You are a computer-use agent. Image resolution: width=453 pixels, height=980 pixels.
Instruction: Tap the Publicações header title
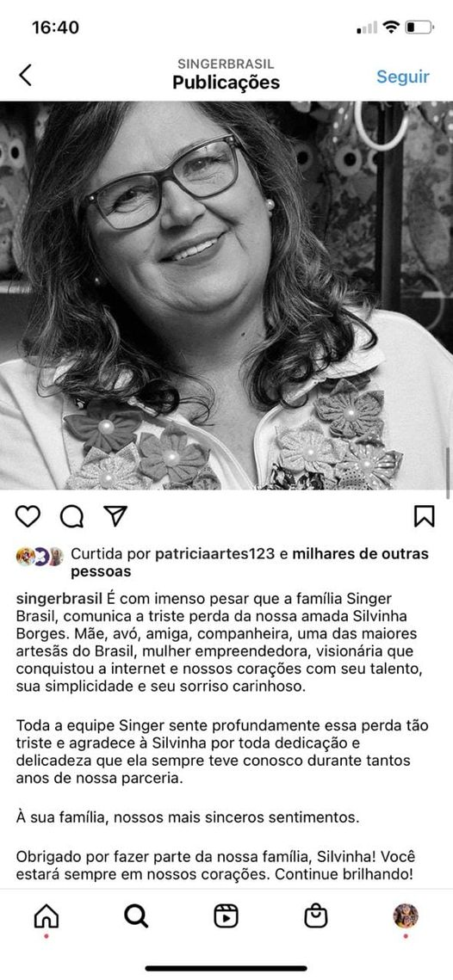[226, 83]
